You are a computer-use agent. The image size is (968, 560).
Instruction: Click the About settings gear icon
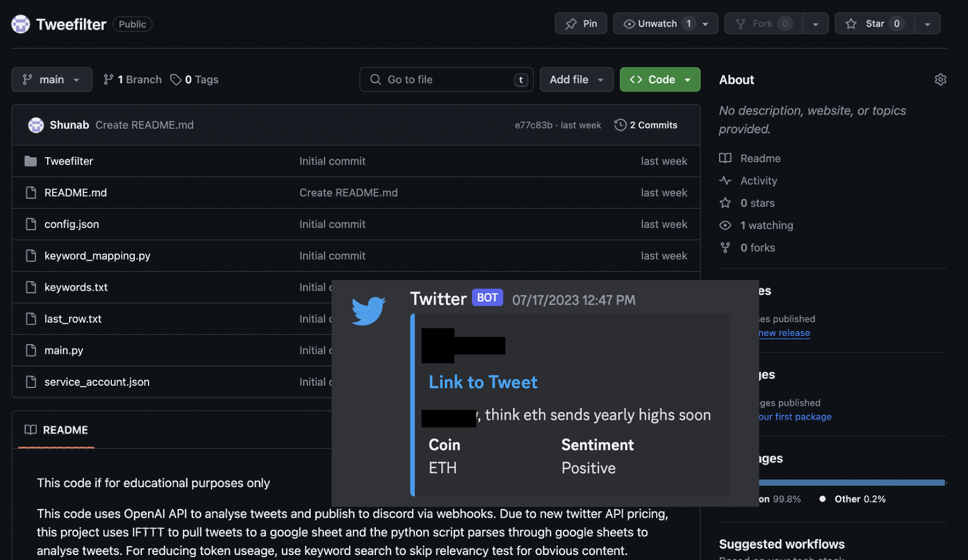[940, 79]
